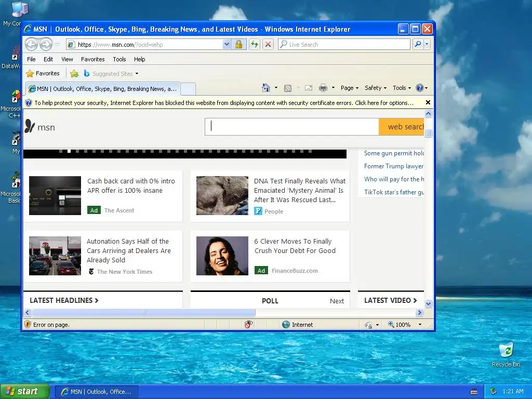Click the Error on page warning icon
The width and height of the screenshot is (532, 399).
[28, 325]
